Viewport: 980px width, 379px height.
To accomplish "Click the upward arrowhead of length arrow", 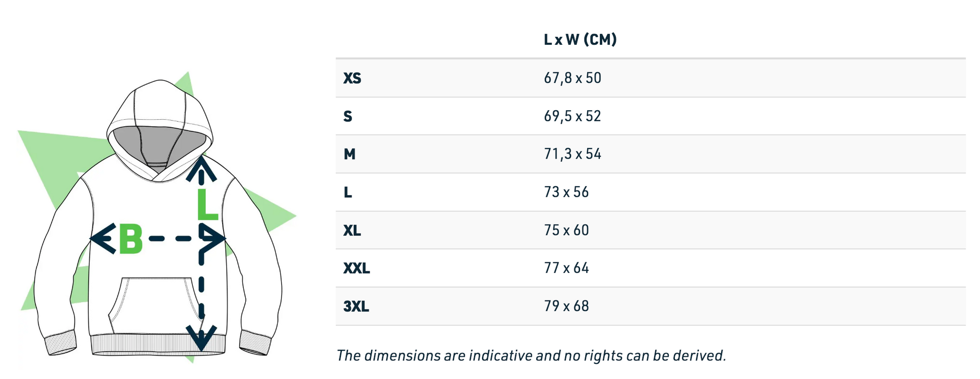I will coord(201,168).
